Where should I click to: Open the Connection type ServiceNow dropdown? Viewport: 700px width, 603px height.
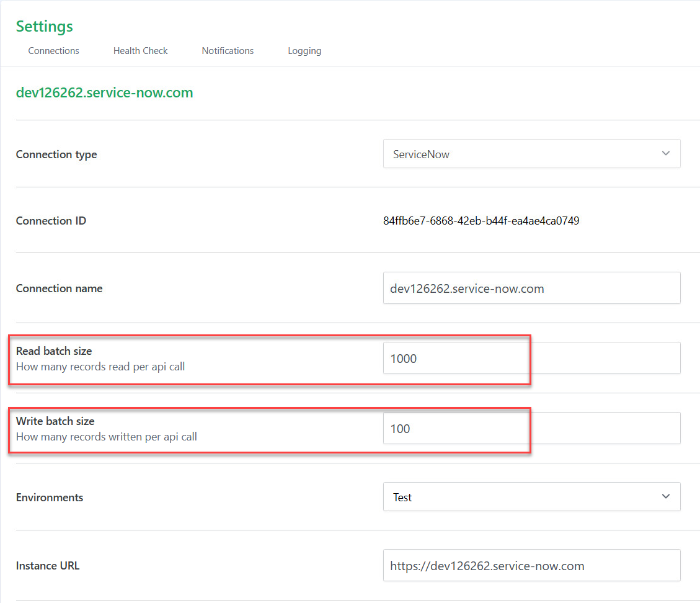532,154
